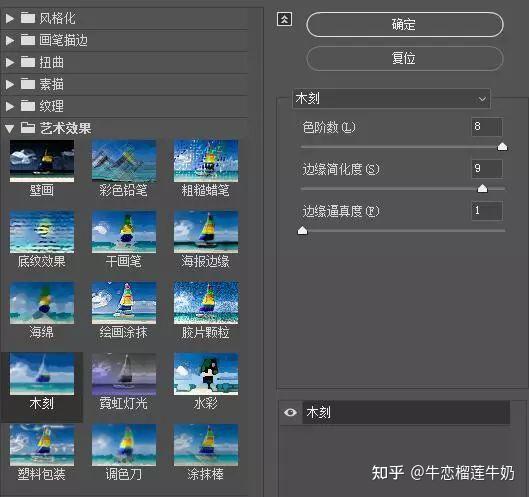
Task: Select the 壁画 filter thumbnail
Action: 42,161
